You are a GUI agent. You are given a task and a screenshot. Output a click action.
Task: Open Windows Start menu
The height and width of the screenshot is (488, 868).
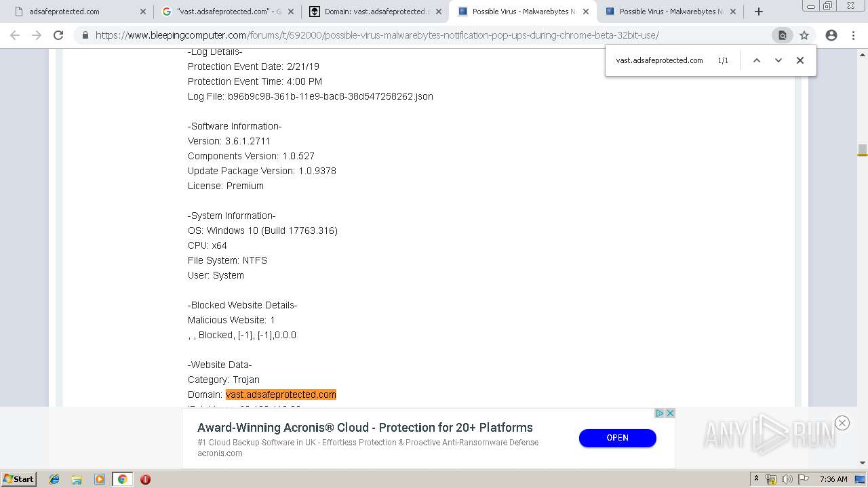click(x=19, y=479)
